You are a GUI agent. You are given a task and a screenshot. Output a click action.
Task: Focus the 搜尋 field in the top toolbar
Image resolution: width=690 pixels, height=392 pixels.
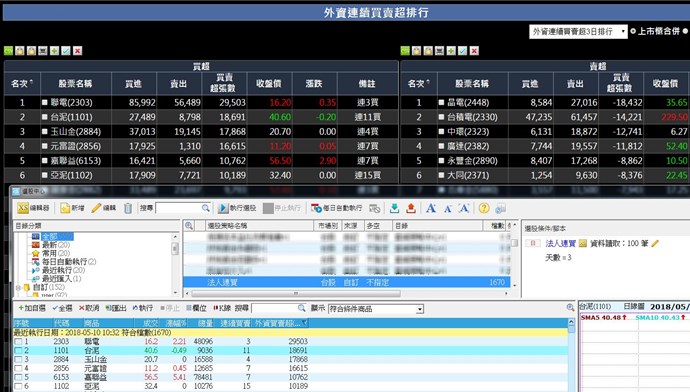[178, 208]
